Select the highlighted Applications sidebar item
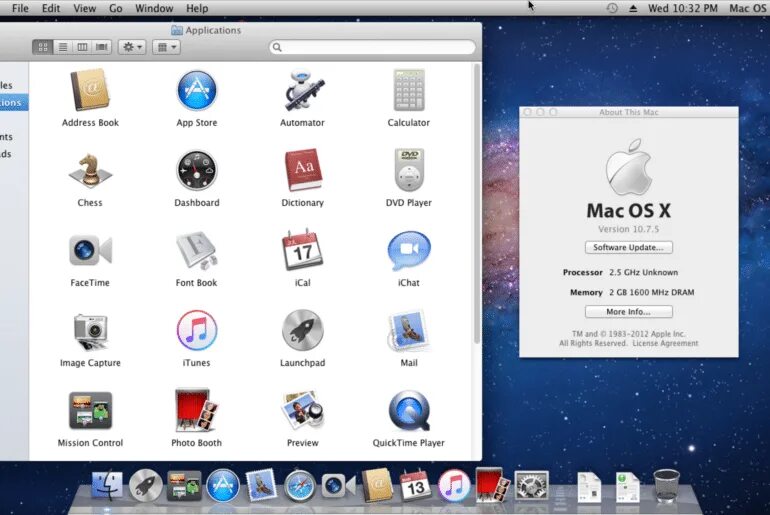Screen dimensions: 770x515 pyautogui.click(x=14, y=103)
